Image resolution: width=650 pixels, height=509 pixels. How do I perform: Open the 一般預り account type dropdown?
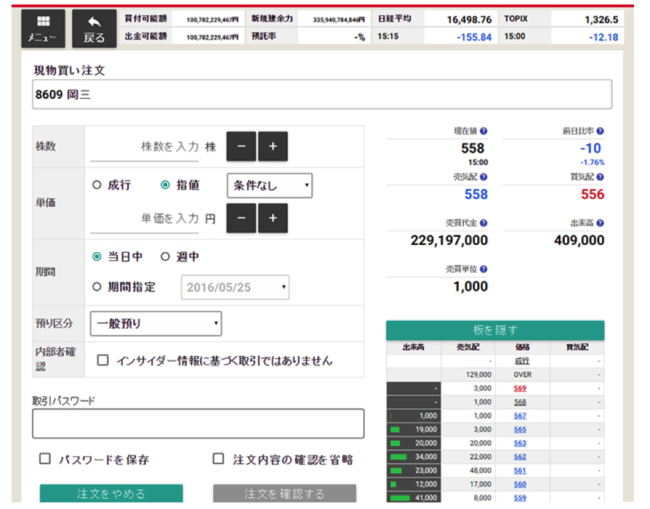click(156, 324)
